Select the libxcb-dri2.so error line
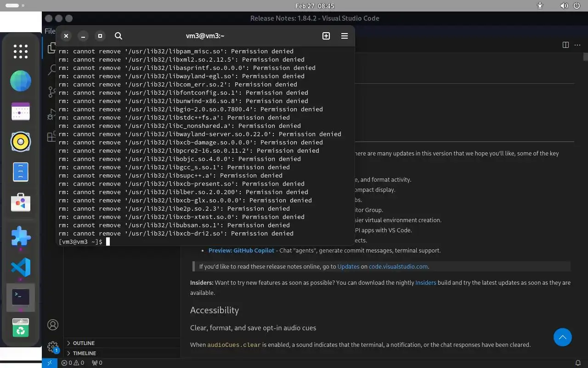Image resolution: width=588 pixels, height=368 pixels. (x=176, y=234)
